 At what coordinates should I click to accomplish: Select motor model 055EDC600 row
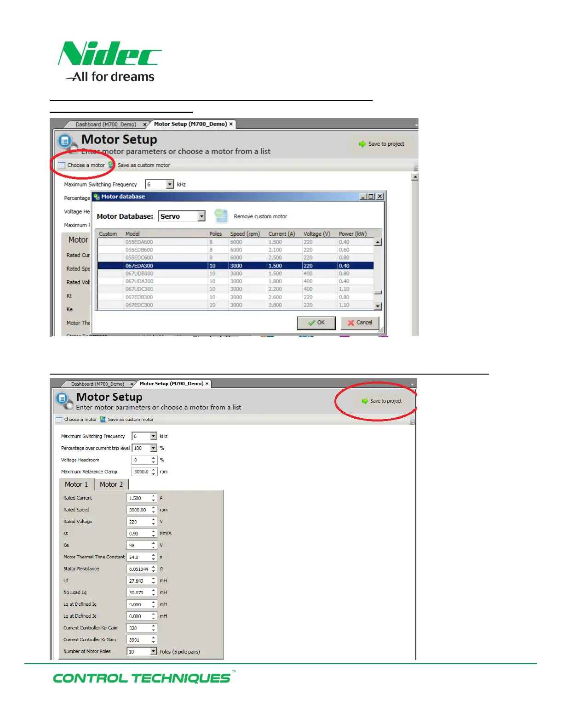coord(236,257)
